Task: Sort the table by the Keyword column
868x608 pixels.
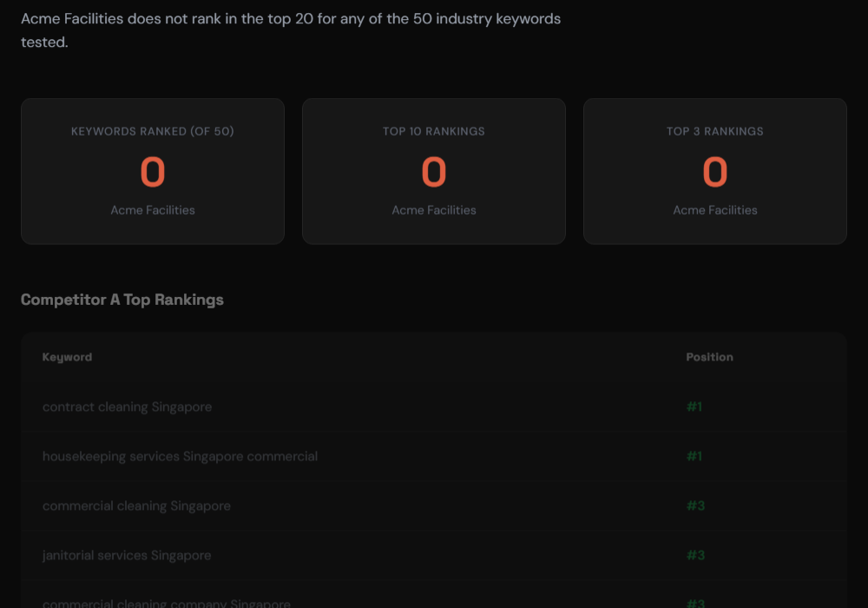Action: 67,356
